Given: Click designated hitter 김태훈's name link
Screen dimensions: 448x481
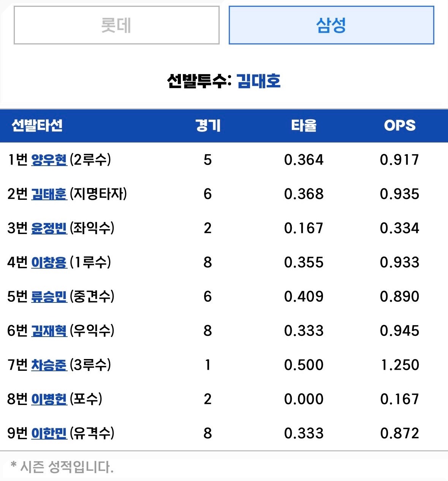Looking at the screenshot, I should click(x=49, y=194).
